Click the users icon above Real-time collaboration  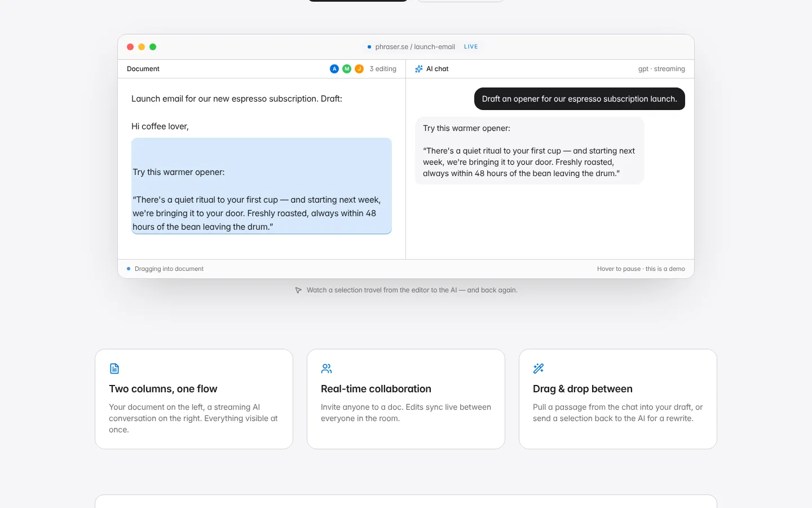pyautogui.click(x=326, y=369)
